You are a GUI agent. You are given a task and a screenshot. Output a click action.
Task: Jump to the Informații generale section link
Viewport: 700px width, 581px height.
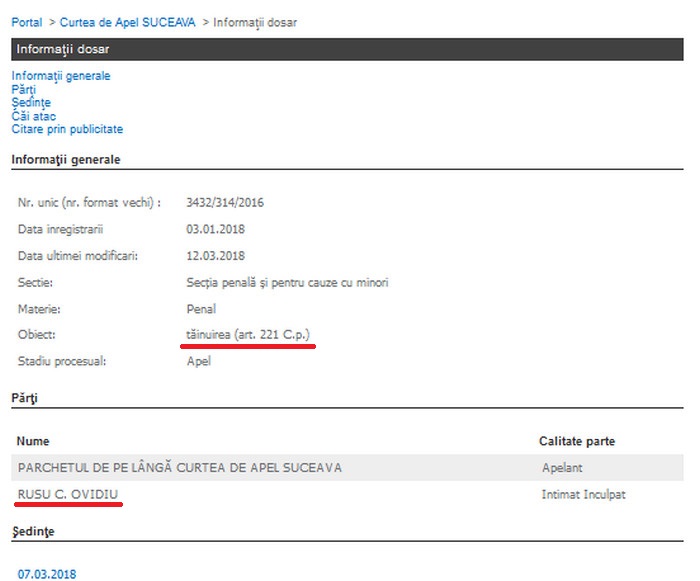click(61, 76)
